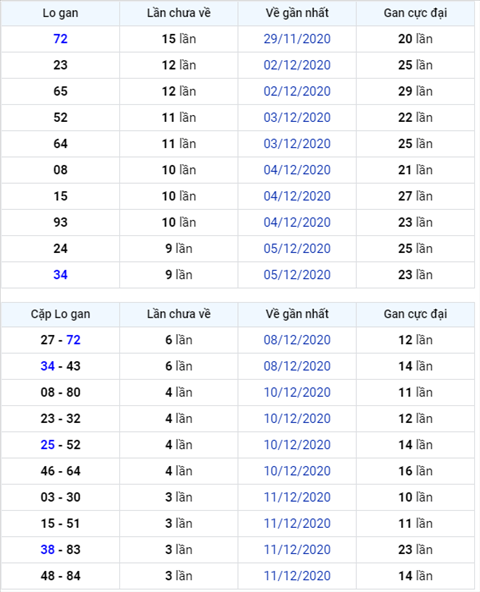Click the 04/12/2020 date for number 93
The height and width of the screenshot is (592, 480).
pos(297,222)
